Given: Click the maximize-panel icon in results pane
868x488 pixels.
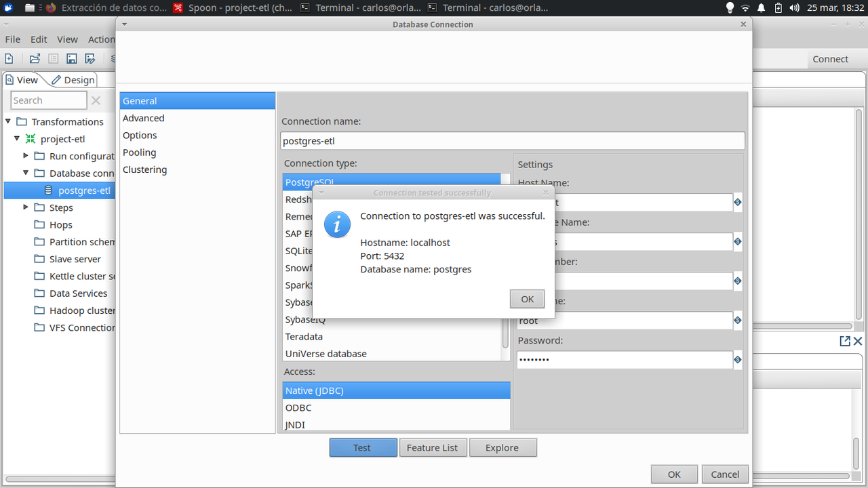Looking at the screenshot, I should 845,341.
